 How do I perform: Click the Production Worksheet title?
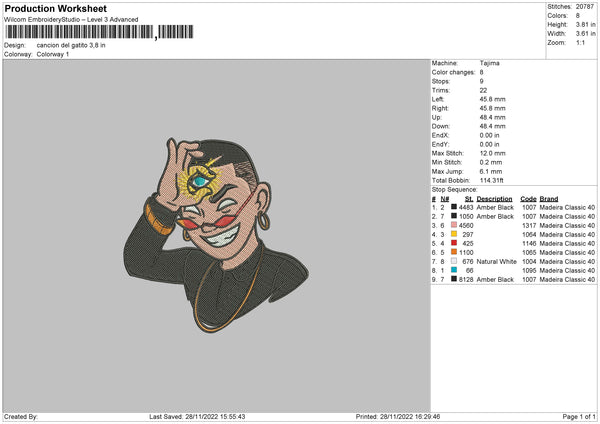[55, 8]
